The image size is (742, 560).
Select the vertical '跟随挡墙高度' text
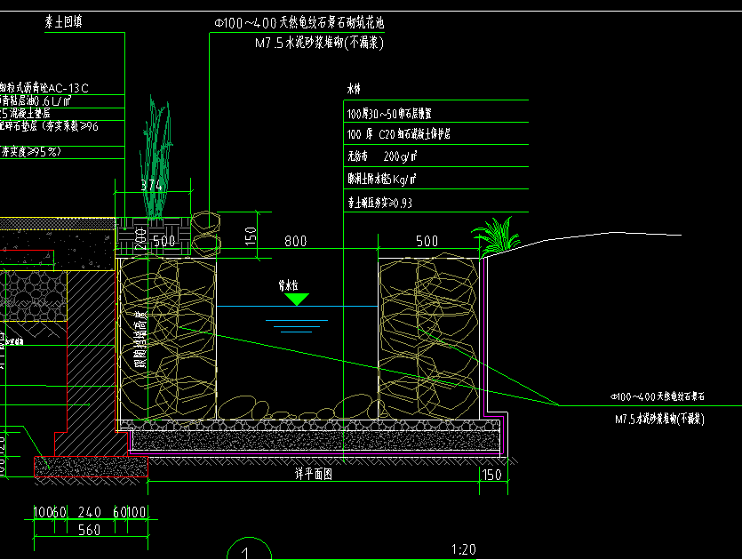(x=141, y=340)
